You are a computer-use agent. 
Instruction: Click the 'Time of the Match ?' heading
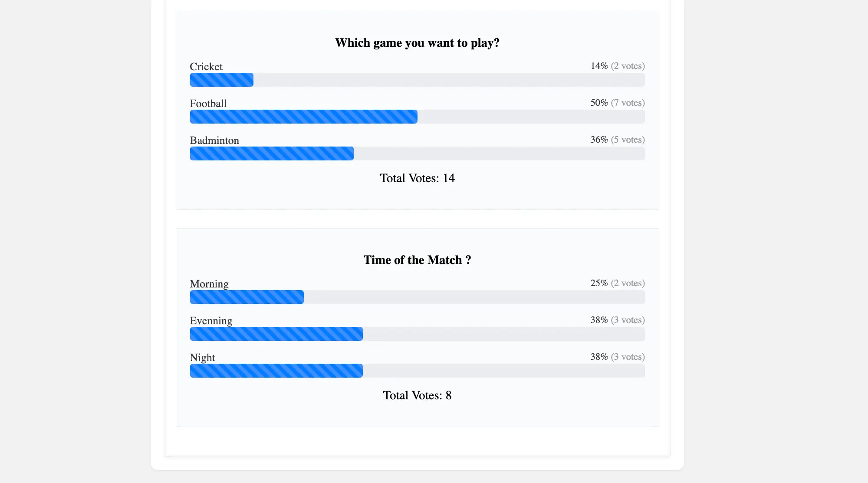pos(417,260)
